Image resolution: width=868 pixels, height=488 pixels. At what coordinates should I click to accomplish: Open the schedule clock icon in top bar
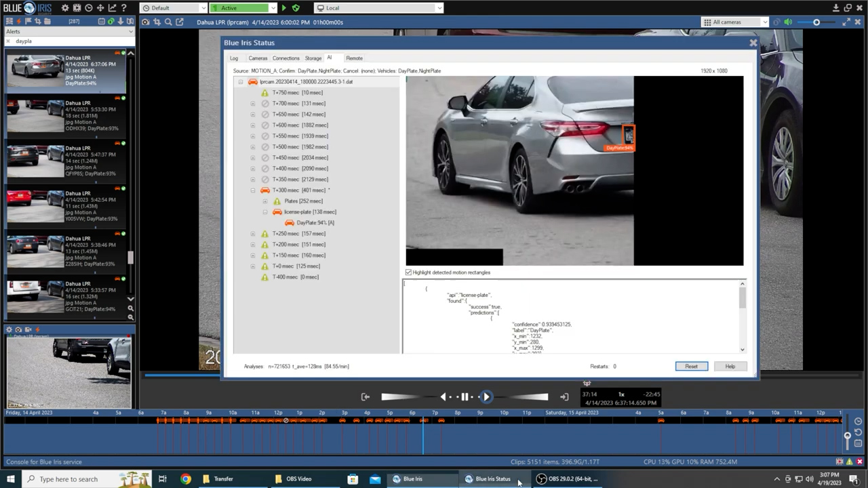pos(89,8)
